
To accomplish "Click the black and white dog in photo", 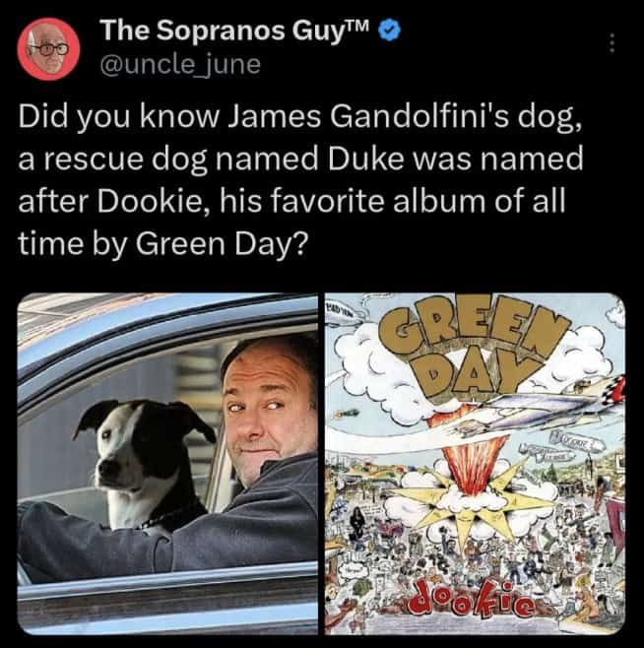I will 145,463.
